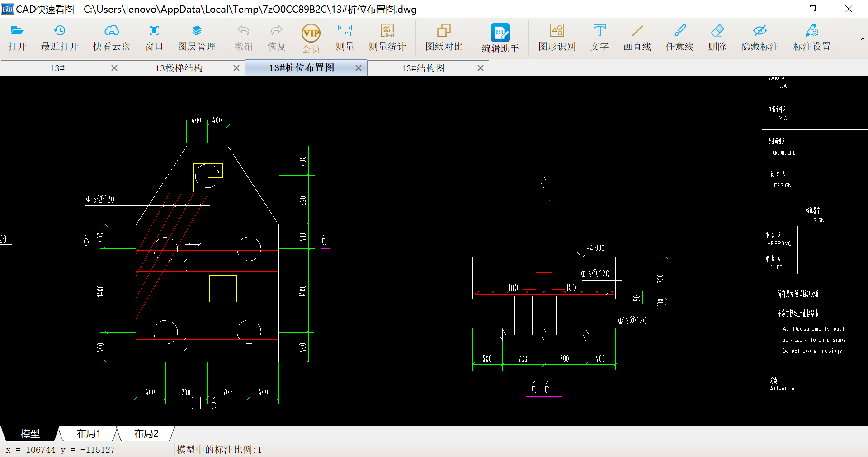Close the 13#桩位布置图 tab
The width and height of the screenshot is (868, 457).
(359, 68)
